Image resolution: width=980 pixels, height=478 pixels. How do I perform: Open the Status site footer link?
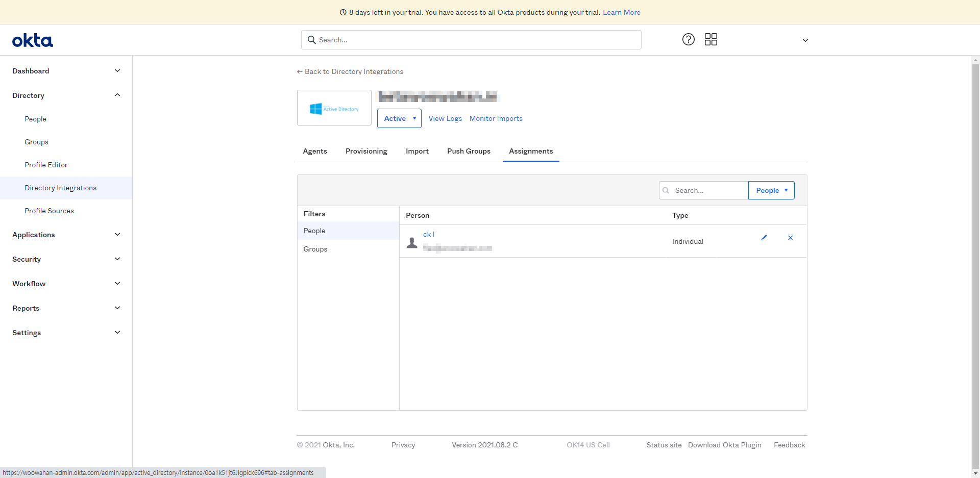coord(664,445)
